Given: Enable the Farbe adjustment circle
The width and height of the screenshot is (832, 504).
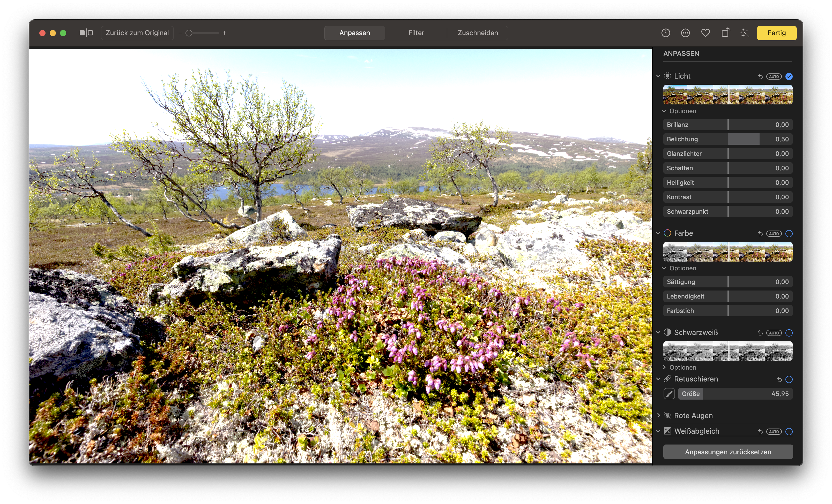Looking at the screenshot, I should [x=789, y=233].
